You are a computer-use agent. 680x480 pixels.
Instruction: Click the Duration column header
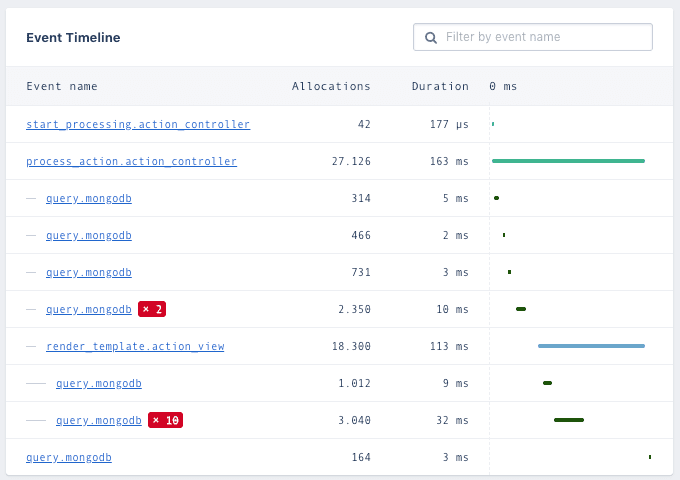click(x=440, y=86)
